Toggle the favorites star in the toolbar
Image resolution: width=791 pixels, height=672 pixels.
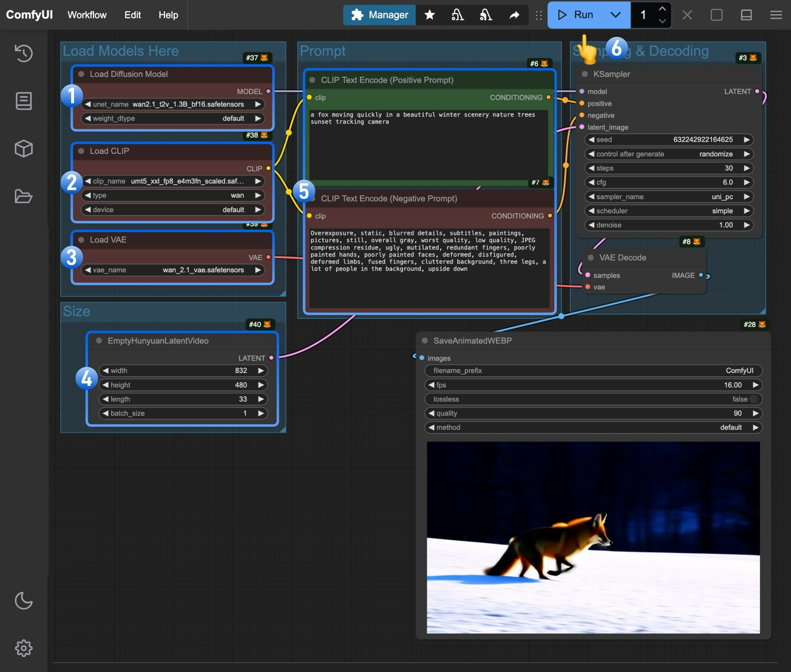tap(429, 15)
